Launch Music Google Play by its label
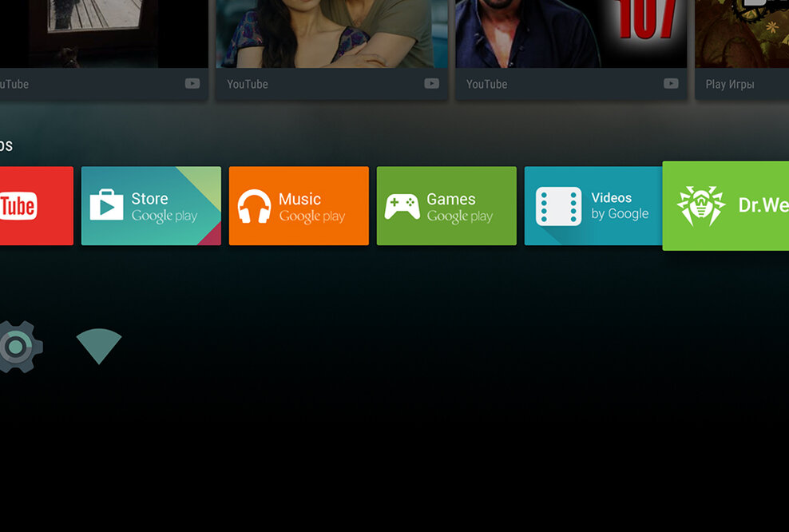 point(311,207)
